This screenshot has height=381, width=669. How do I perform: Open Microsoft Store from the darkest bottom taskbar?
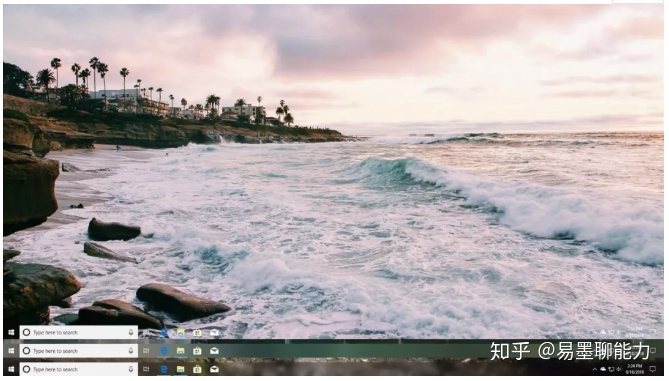[197, 369]
